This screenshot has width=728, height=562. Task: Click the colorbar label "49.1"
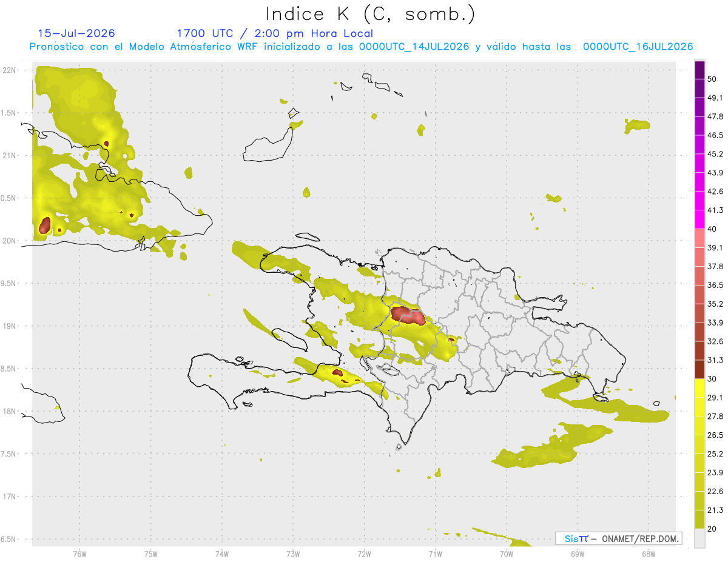click(715, 98)
